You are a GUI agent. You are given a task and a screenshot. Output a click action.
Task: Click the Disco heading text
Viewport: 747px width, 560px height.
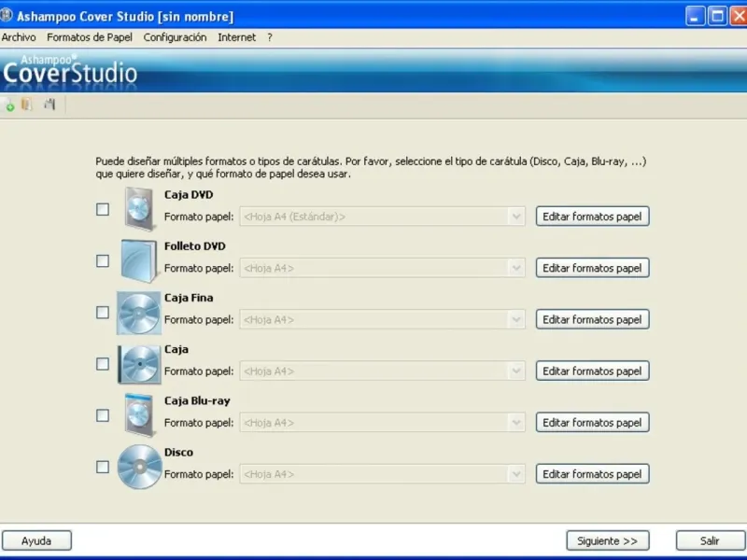pyautogui.click(x=178, y=453)
